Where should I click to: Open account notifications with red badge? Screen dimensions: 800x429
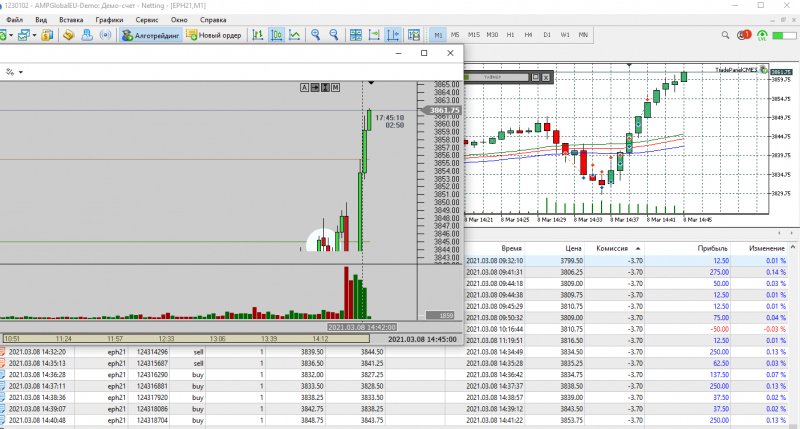click(x=744, y=35)
